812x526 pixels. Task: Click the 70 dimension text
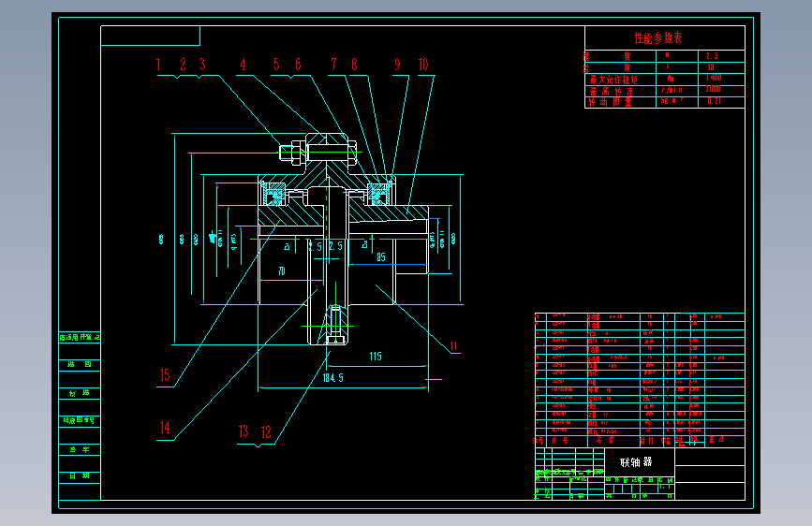(282, 271)
